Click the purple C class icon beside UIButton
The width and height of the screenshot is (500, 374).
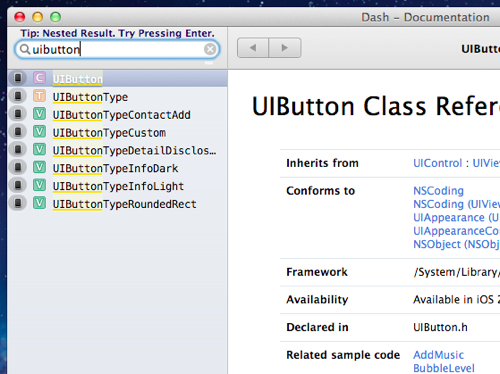coord(39,78)
